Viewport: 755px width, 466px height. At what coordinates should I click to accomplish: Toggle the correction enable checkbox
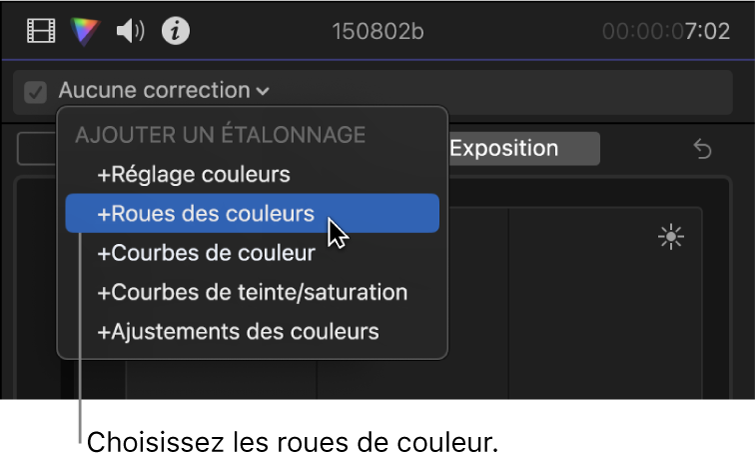tap(36, 92)
